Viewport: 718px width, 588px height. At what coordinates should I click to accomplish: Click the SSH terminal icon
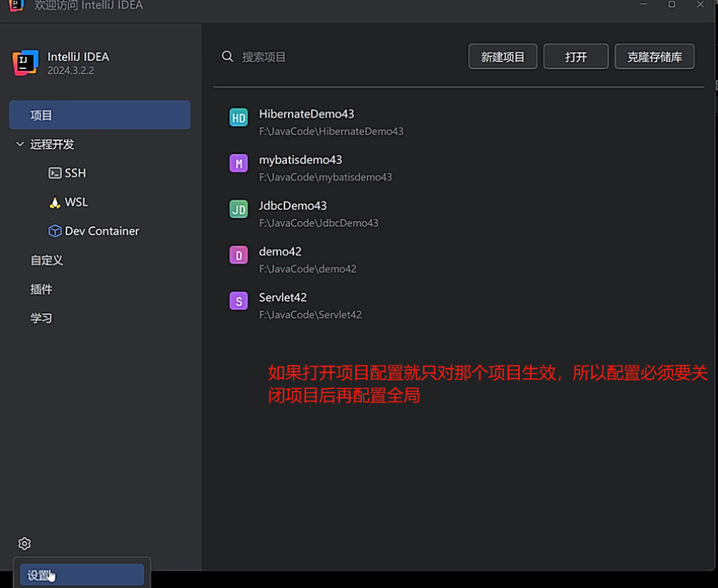pos(55,173)
